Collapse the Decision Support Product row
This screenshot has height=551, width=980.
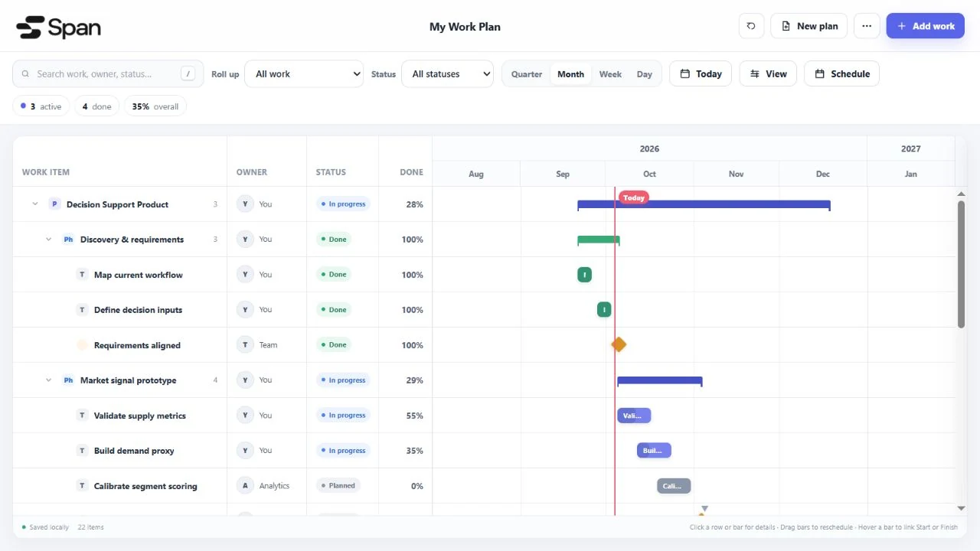35,204
